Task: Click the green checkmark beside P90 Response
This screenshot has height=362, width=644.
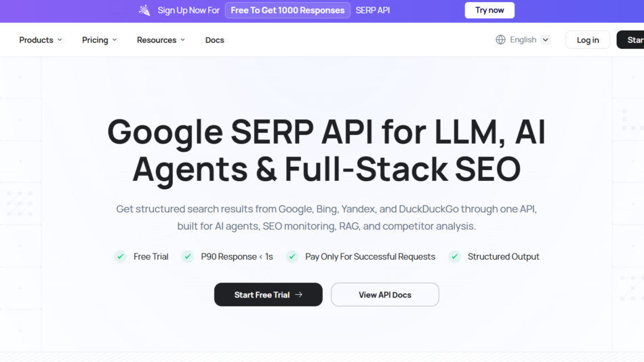Action: point(188,256)
